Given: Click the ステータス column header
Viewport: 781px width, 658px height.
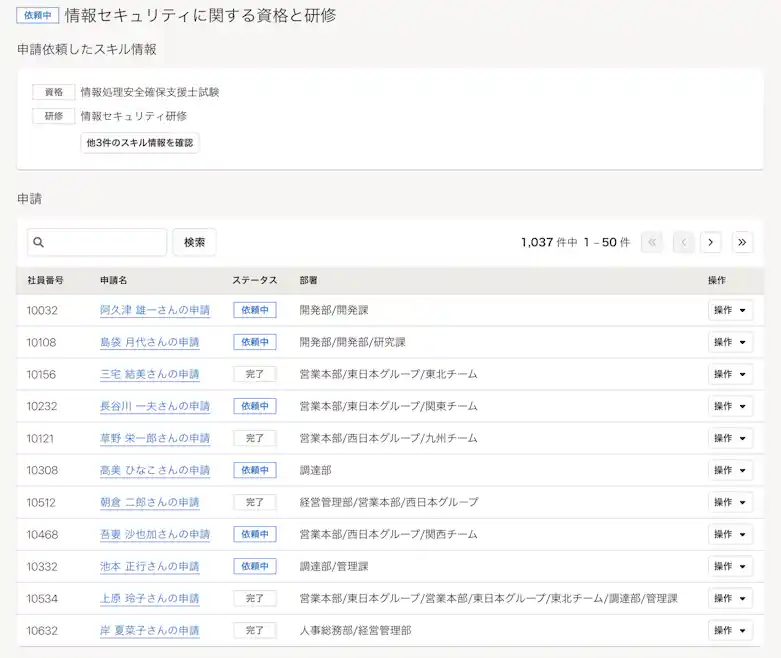Looking at the screenshot, I should (x=256, y=280).
